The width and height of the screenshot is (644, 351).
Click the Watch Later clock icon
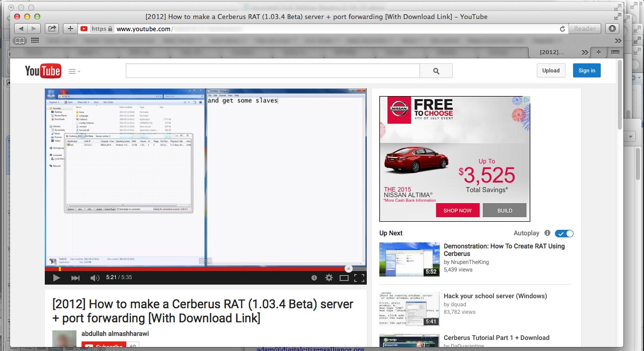(314, 278)
